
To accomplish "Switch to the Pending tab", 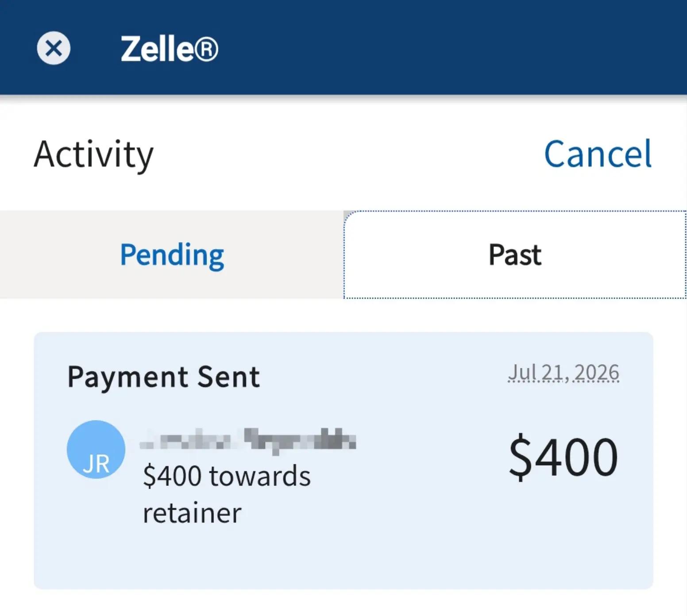I will point(172,254).
